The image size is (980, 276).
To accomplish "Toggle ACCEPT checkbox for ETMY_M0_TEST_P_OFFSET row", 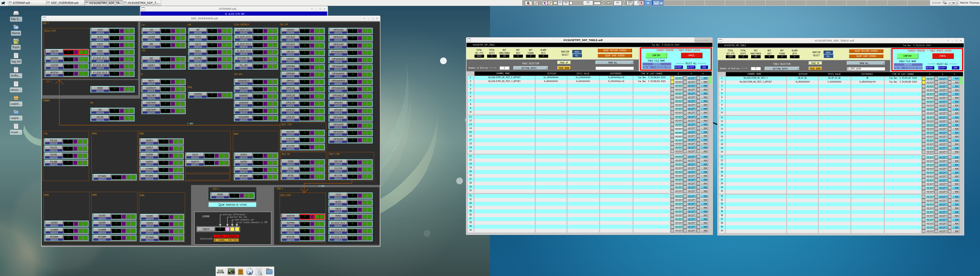I will click(685, 78).
